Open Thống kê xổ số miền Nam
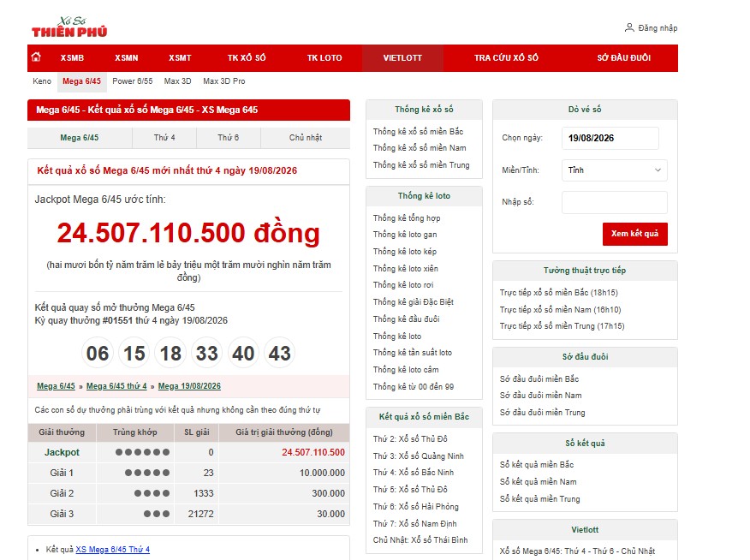 [420, 148]
